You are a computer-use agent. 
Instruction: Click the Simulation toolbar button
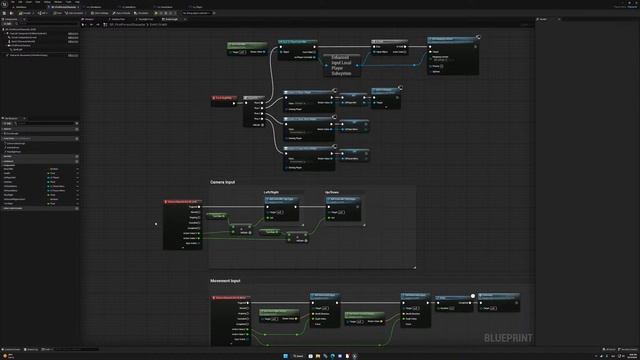141,13
